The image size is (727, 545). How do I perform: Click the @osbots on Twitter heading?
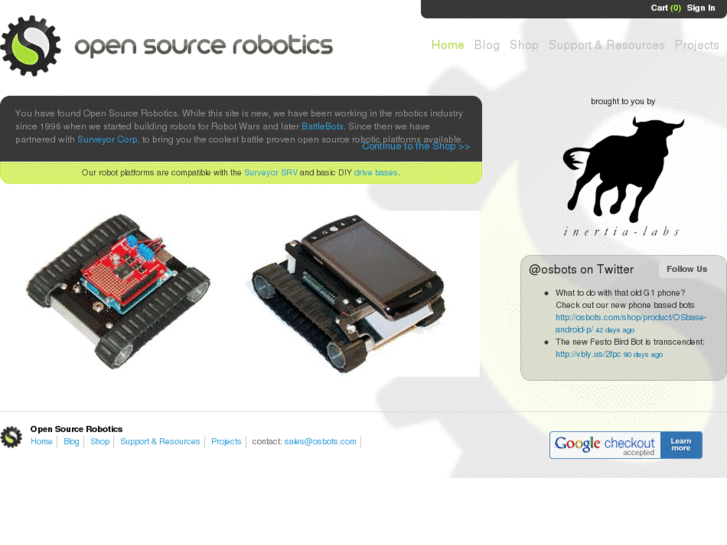tap(581, 269)
